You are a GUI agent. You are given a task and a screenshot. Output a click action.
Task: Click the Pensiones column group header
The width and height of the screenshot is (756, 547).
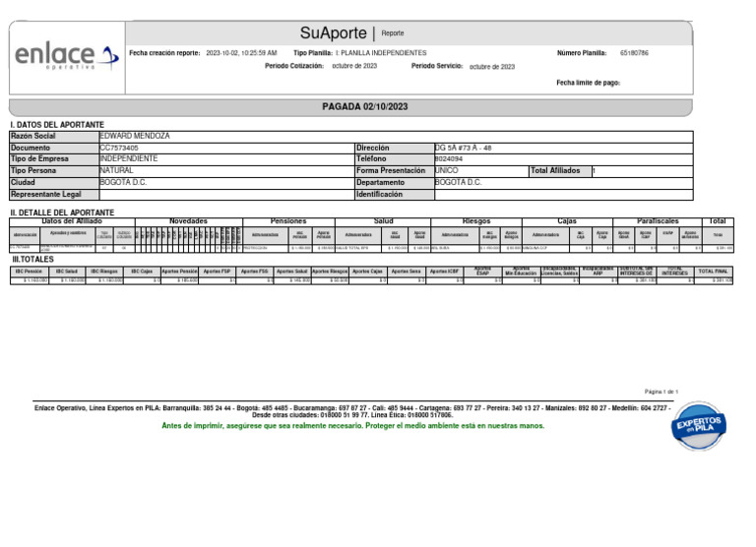click(288, 221)
